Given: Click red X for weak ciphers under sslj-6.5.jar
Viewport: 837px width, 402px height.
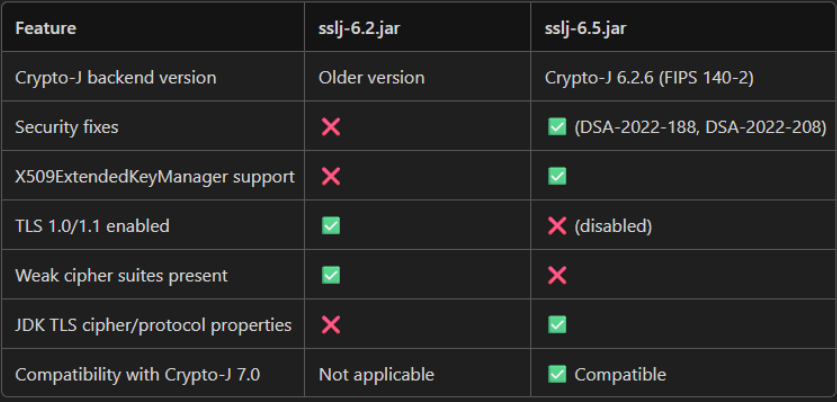Looking at the screenshot, I should (557, 275).
